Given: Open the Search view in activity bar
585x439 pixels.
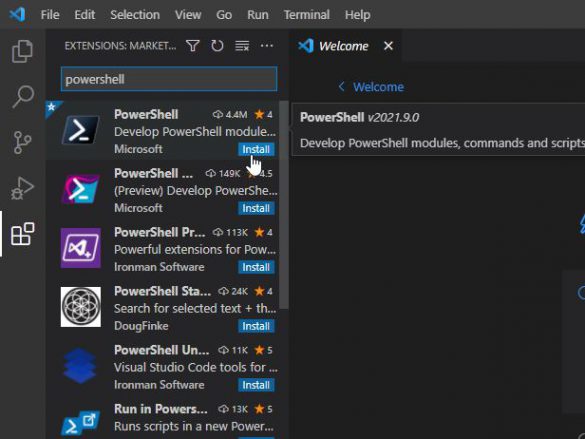Looking at the screenshot, I should pyautogui.click(x=22, y=96).
